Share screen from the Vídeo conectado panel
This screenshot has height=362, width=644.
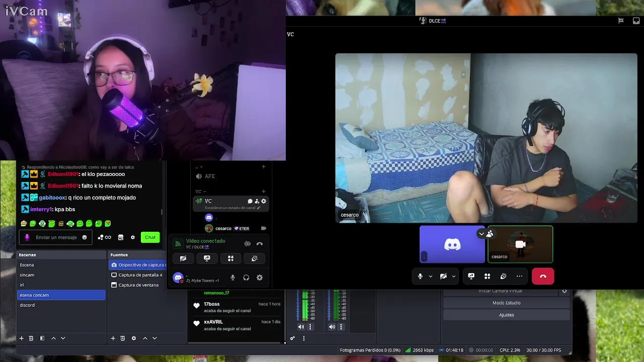click(x=207, y=258)
